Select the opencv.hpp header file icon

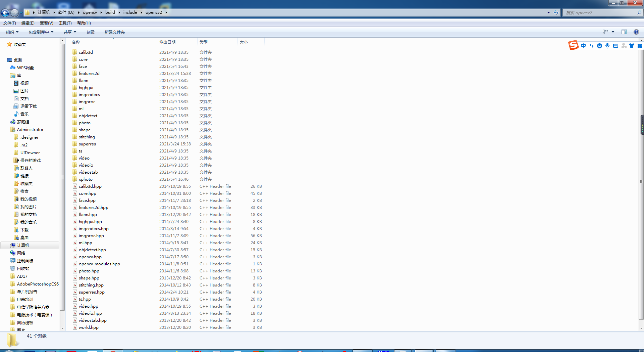pyautogui.click(x=75, y=257)
